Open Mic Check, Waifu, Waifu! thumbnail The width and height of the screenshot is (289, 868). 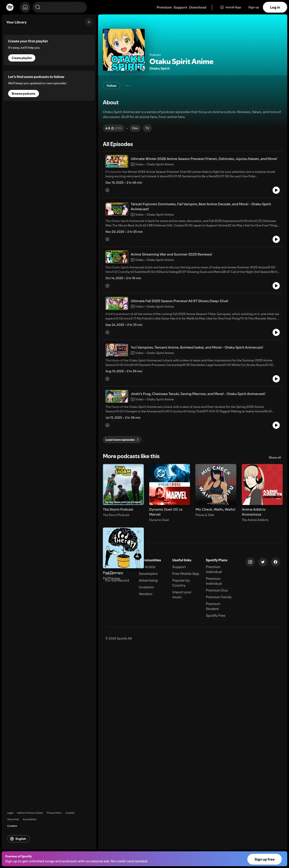(x=216, y=484)
